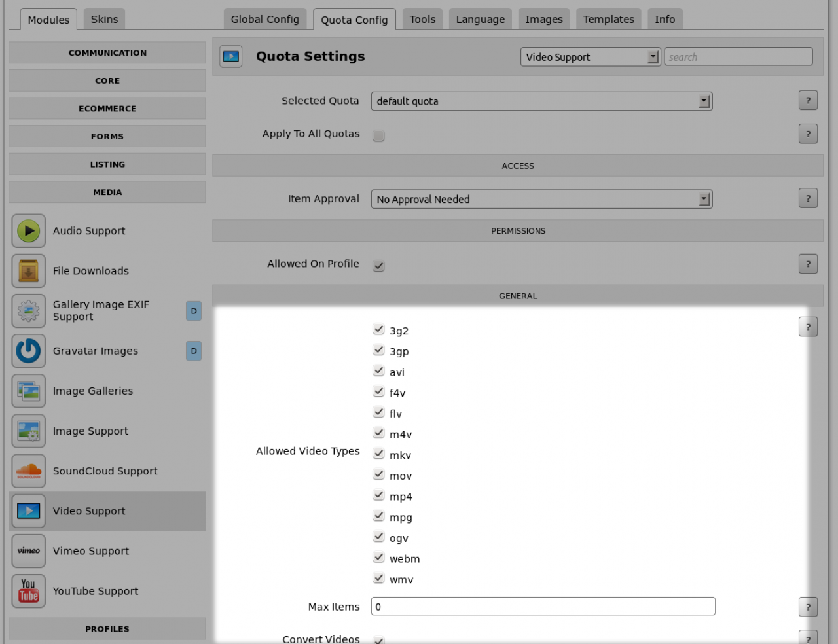Open the Audio Support module icon

click(28, 231)
